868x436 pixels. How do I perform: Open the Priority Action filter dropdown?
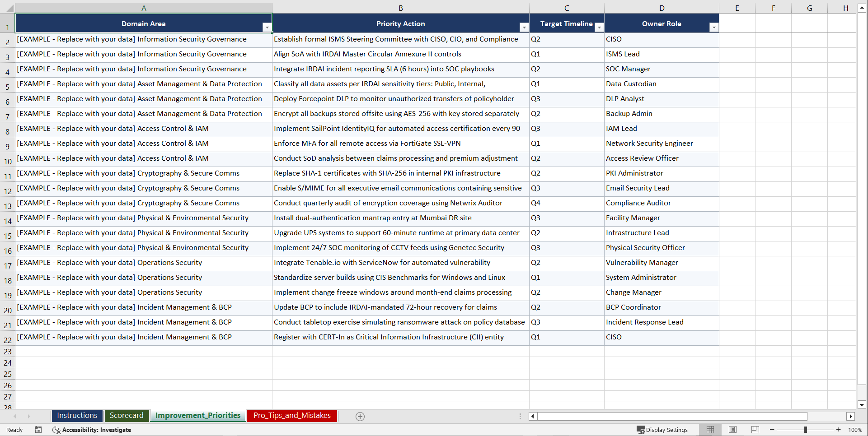click(x=524, y=27)
